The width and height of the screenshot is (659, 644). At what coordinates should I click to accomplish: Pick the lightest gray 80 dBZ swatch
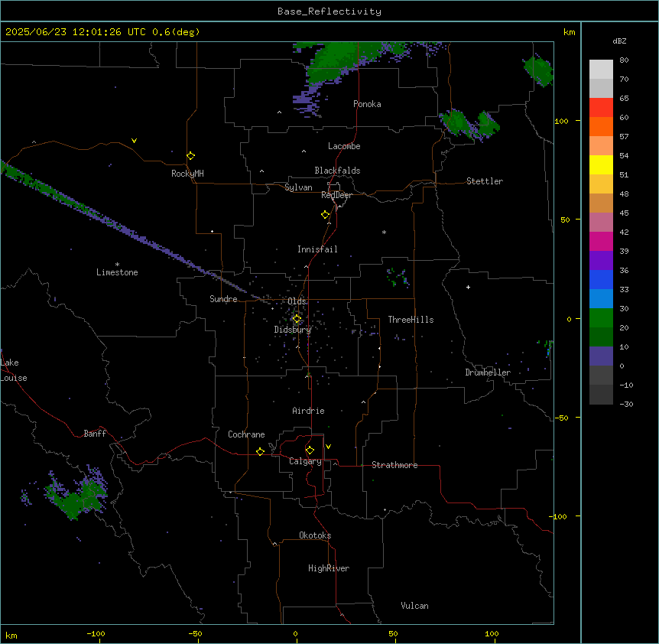point(601,69)
